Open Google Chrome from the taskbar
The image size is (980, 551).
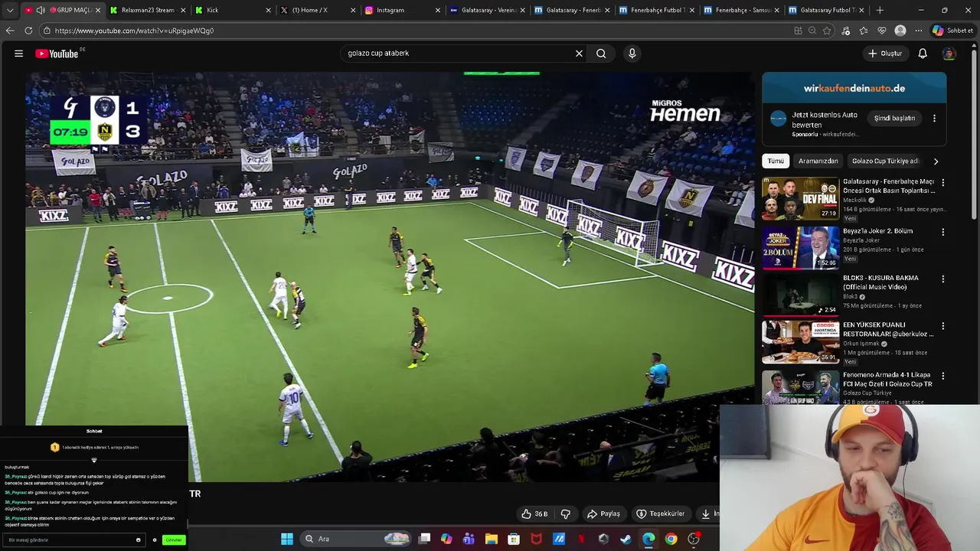671,539
